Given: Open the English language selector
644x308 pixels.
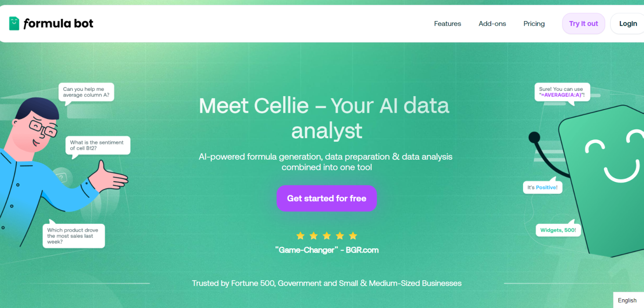Looking at the screenshot, I should point(627,300).
